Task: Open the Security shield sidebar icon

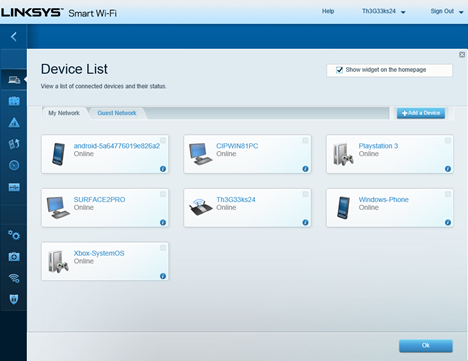Action: pyautogui.click(x=14, y=299)
